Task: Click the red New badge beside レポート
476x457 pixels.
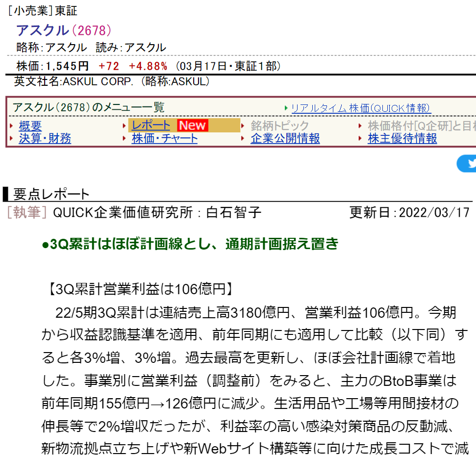Action: point(193,126)
